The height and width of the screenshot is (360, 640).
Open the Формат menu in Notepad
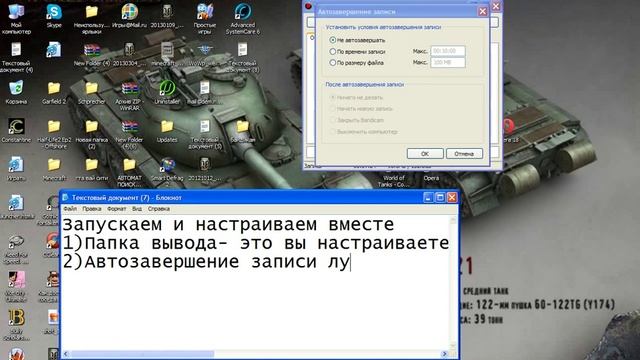click(117, 209)
